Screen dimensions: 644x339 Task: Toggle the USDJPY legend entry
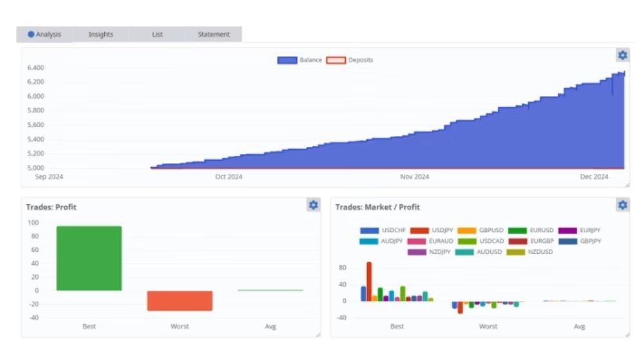tap(433, 230)
